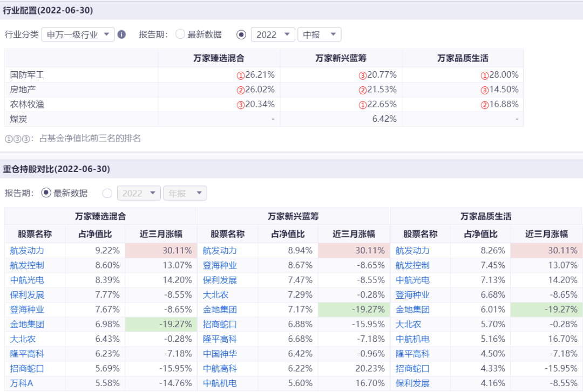Click 万家臻选混合 header in holdings table
583x392 pixels.
(100, 216)
